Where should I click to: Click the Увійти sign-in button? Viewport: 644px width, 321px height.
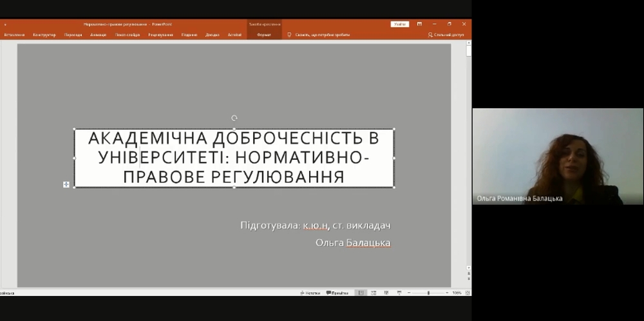point(400,24)
